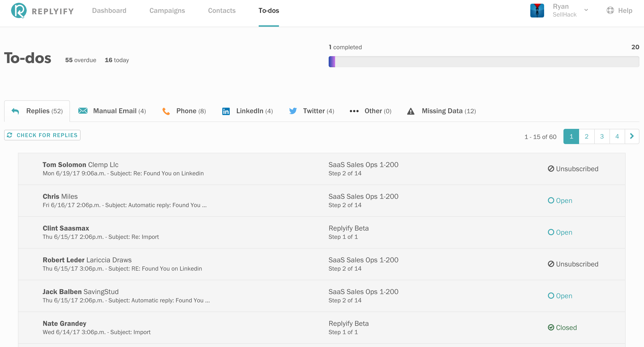Toggle Nate Grandey's Closed status
The height and width of the screenshot is (347, 644).
pos(562,327)
